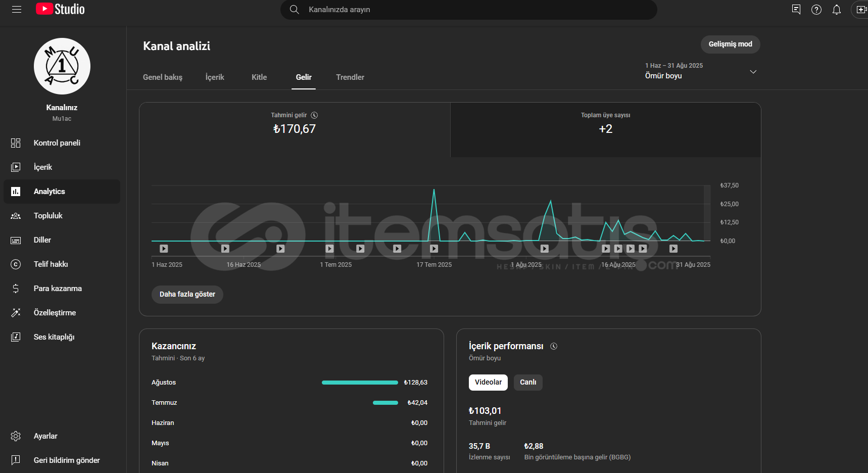868x473 pixels.
Task: Click the video marker near 16 Haz 2025
Action: (x=225, y=249)
